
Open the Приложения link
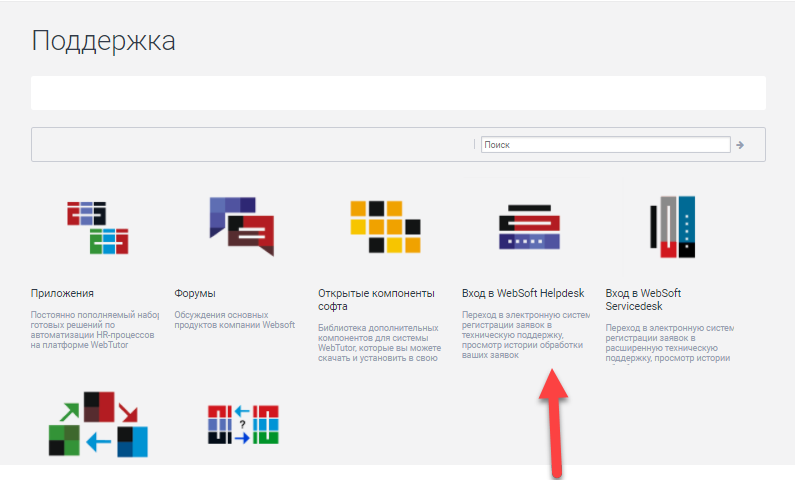(x=62, y=293)
